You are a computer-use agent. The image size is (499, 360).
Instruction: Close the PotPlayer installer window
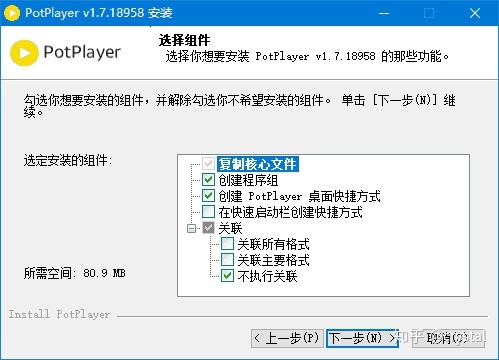point(475,13)
